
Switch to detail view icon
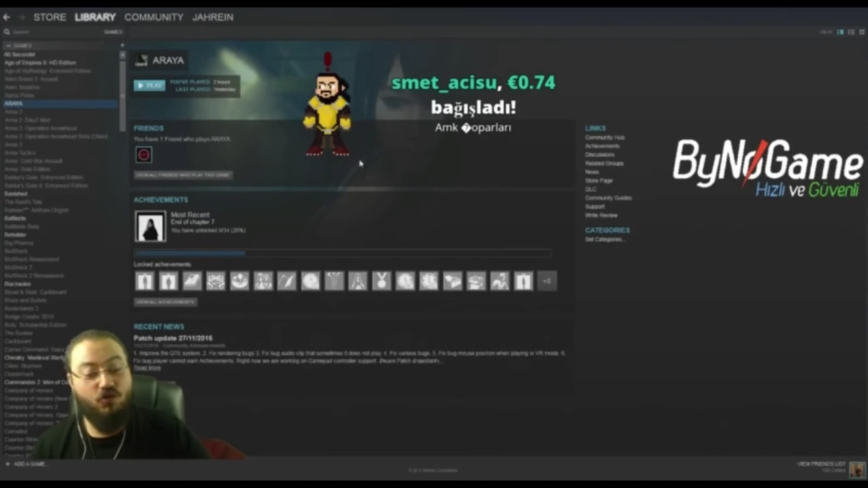(840, 32)
